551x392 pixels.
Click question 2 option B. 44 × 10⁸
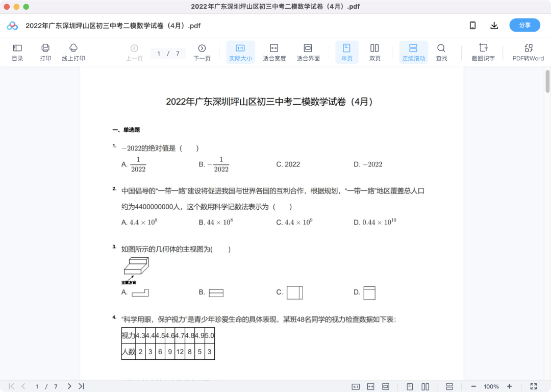(x=215, y=222)
